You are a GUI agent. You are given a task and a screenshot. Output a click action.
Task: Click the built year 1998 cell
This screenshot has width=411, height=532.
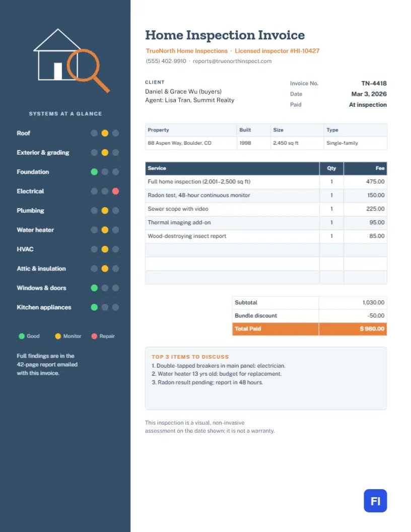pyautogui.click(x=254, y=143)
